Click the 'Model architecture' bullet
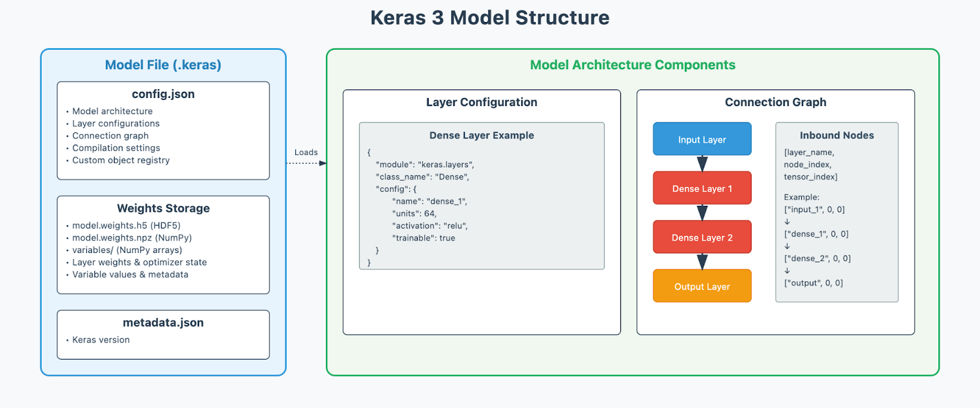980x408 pixels. coord(113,111)
